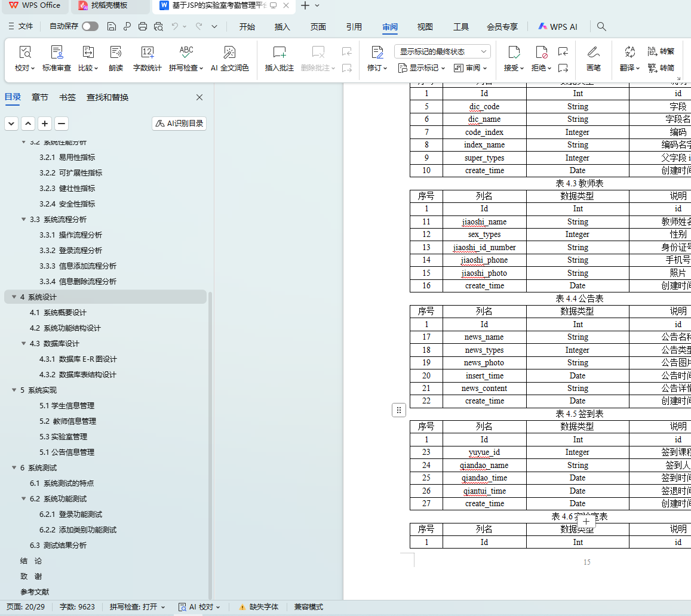Click the table move handle beside 表 4.5
Screen dimensions: 691x616
pyautogui.click(x=399, y=411)
